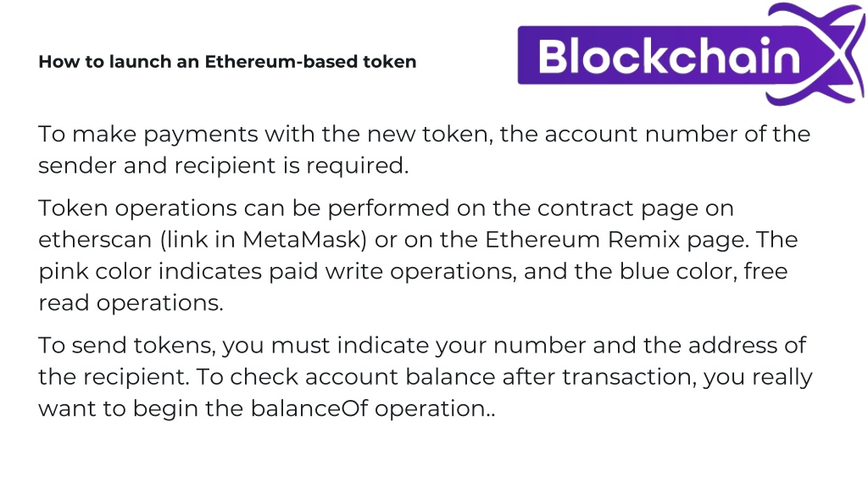Image resolution: width=868 pixels, height=488 pixels.
Task: Click the phrase To send tokens
Action: (x=127, y=346)
